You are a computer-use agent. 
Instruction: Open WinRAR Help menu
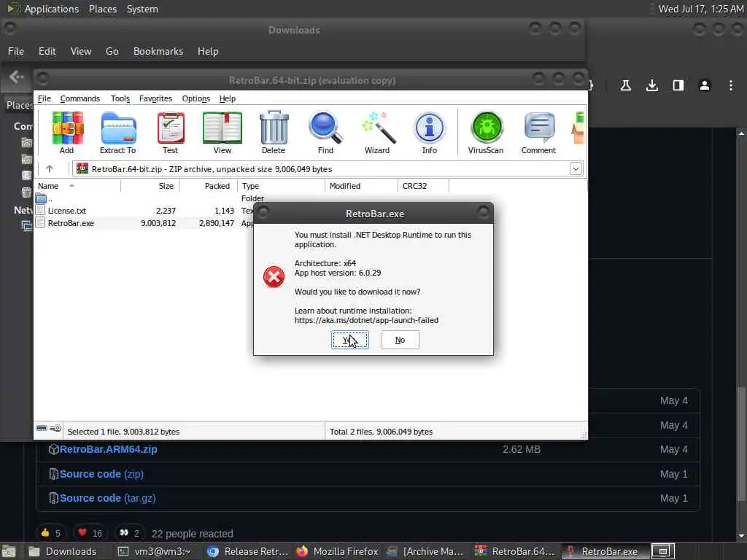(228, 98)
